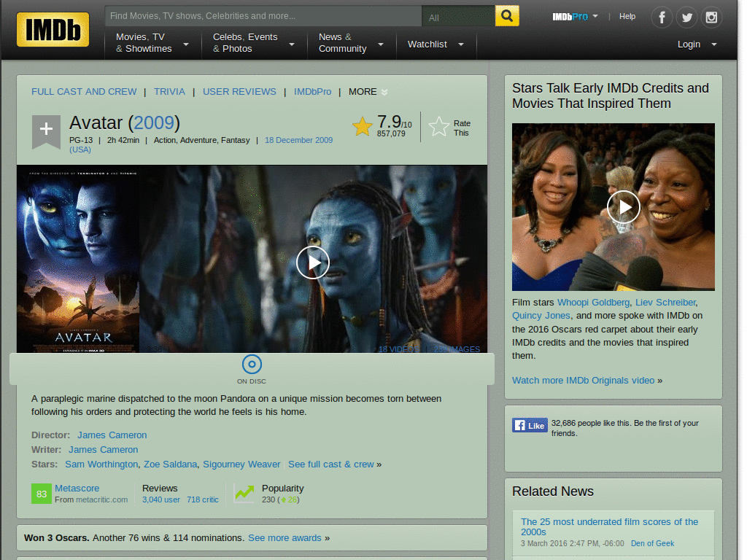Open 718 critic reviews
747x560 pixels.
tap(203, 499)
